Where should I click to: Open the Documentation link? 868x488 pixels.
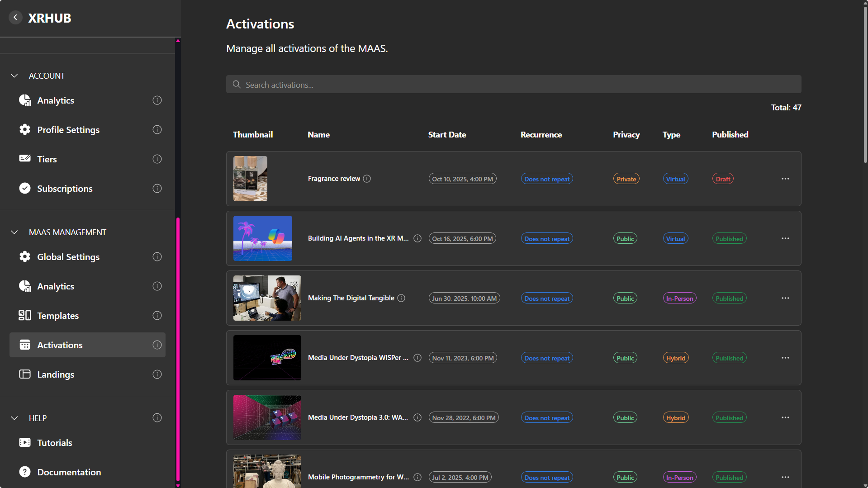tap(69, 472)
